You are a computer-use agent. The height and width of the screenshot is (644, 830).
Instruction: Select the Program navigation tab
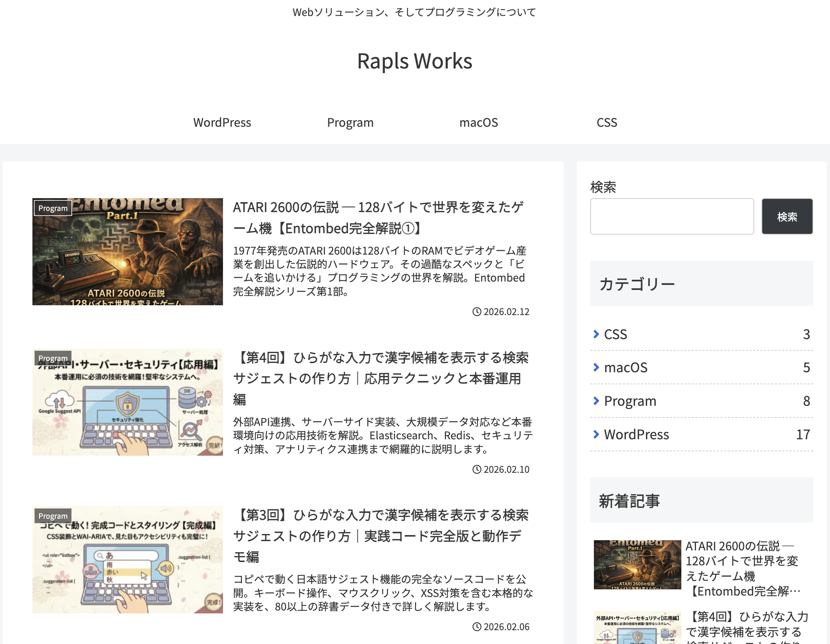(x=351, y=122)
